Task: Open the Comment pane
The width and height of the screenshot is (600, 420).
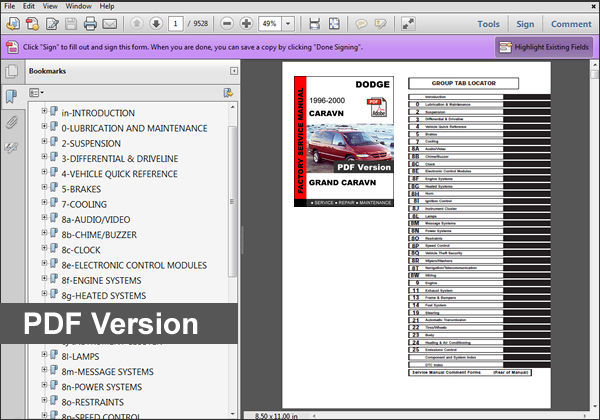Action: tap(571, 24)
